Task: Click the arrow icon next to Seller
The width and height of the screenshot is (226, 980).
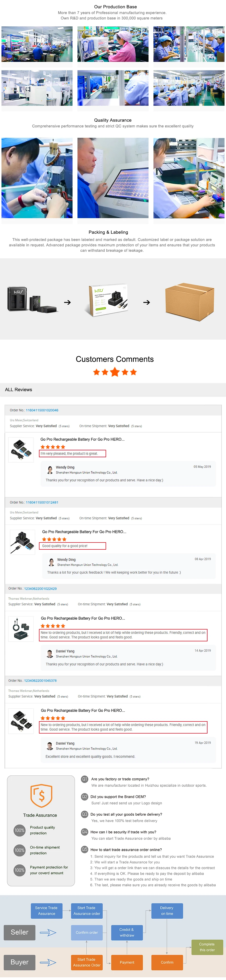Action: [48, 932]
